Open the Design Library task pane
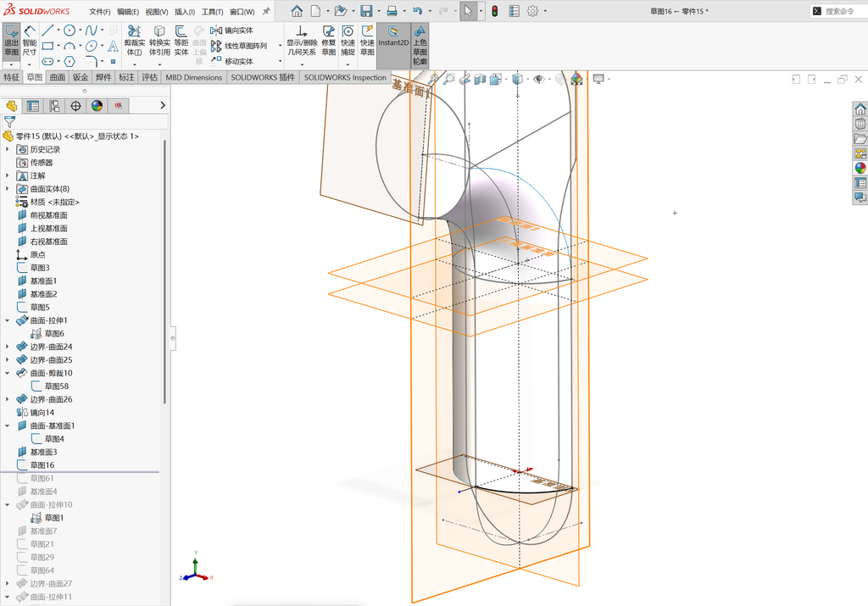 860,124
